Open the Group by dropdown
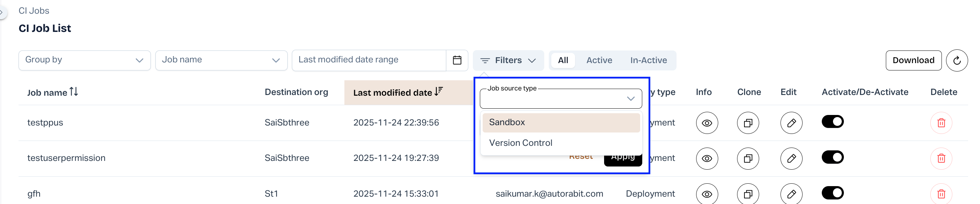Image resolution: width=980 pixels, height=204 pixels. pos(84,60)
